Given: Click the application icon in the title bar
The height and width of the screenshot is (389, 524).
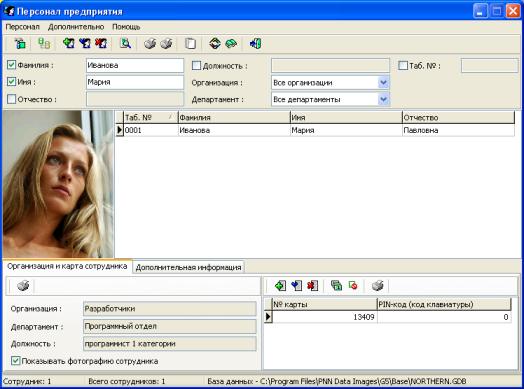Looking at the screenshot, I should (x=9, y=11).
